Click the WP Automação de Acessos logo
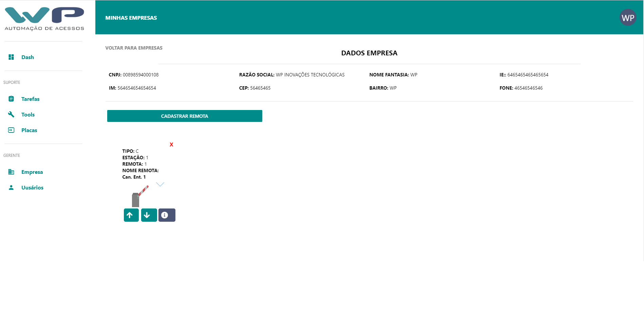The image size is (644, 328). pyautogui.click(x=44, y=19)
